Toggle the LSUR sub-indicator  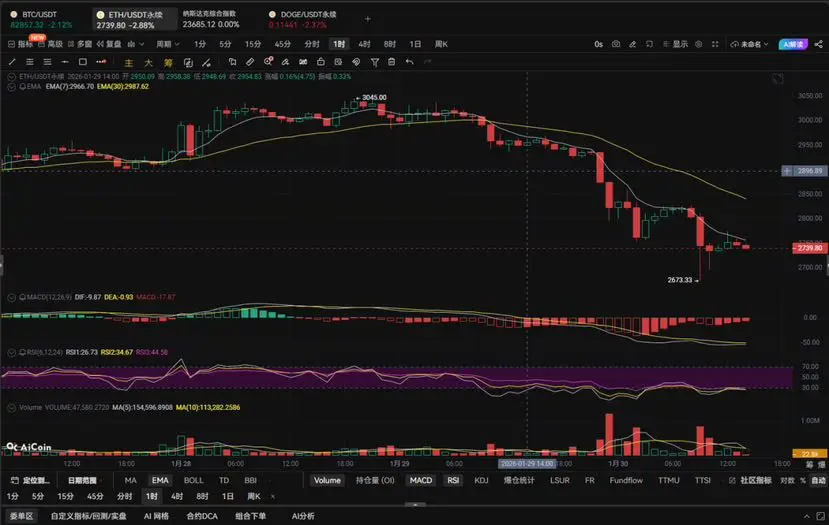tap(559, 480)
